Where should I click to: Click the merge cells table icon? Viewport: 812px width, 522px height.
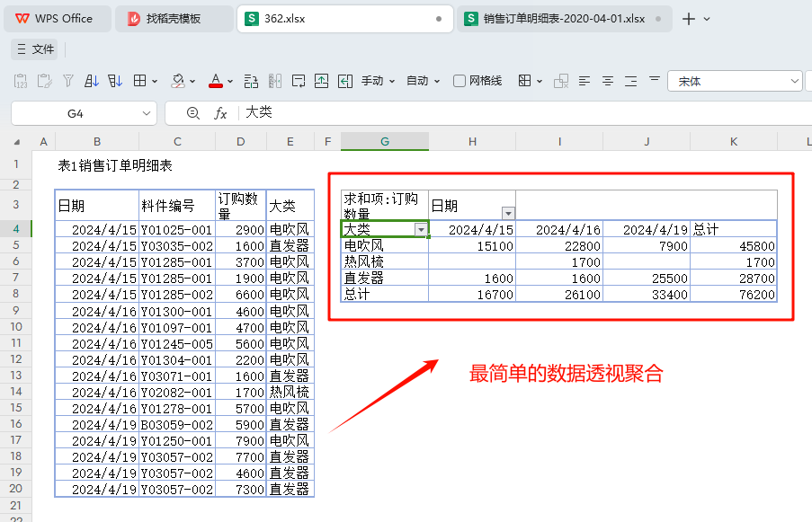click(x=524, y=81)
